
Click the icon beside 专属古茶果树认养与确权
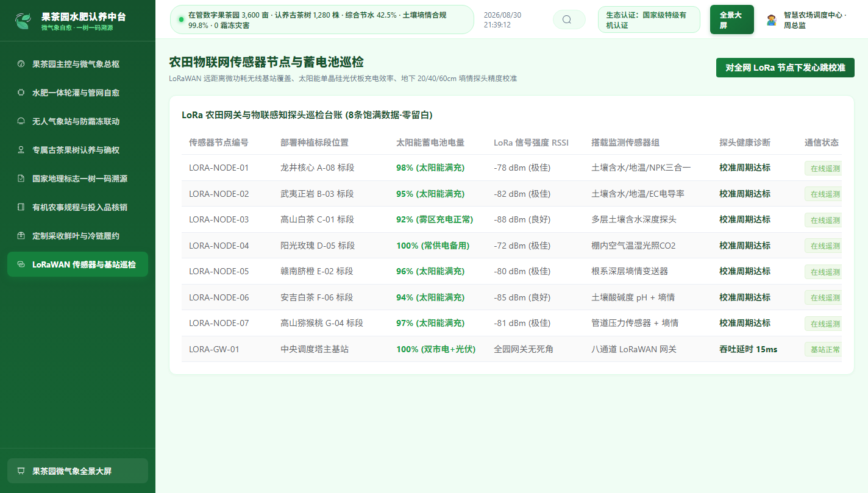(x=21, y=150)
